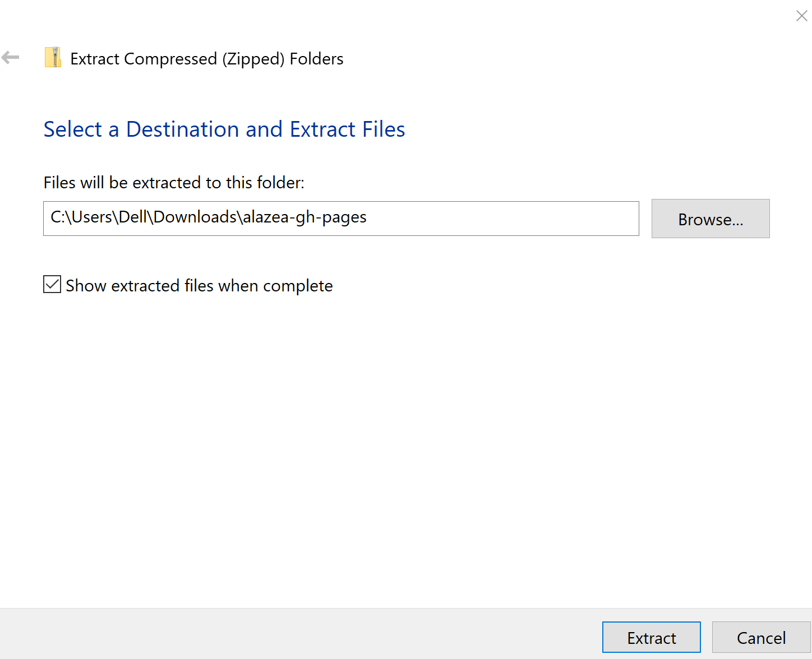Click the word "Destination" in the blue heading
The height and width of the screenshot is (659, 812).
(182, 129)
